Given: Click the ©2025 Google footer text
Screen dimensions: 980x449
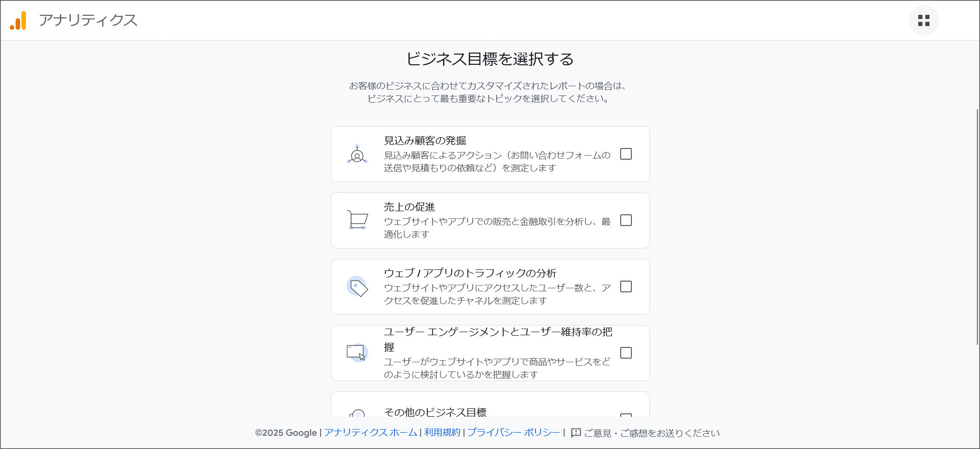Looking at the screenshot, I should (x=286, y=433).
